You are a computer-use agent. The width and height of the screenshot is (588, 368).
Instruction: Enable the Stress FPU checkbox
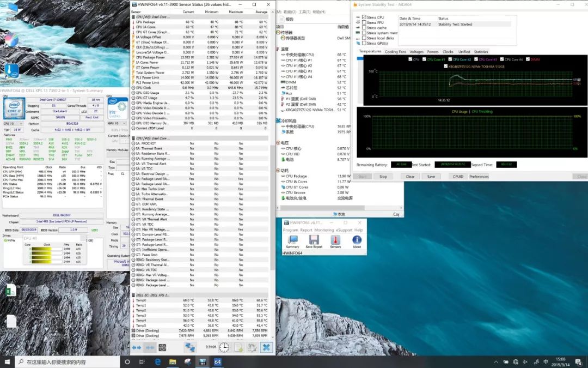pyautogui.click(x=364, y=22)
